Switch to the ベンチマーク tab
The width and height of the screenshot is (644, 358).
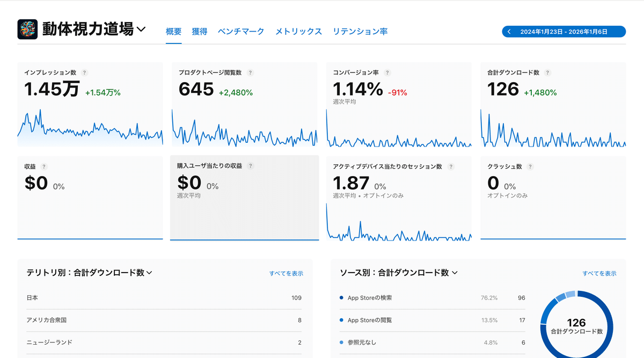tap(240, 31)
